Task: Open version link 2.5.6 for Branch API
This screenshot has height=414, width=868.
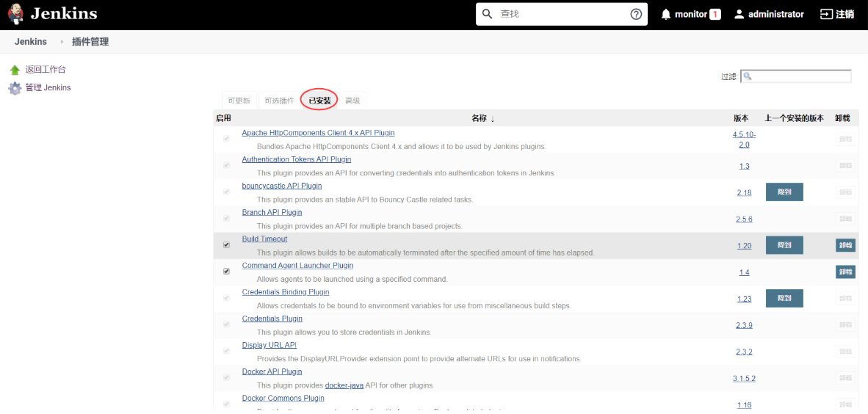Action: 744,219
